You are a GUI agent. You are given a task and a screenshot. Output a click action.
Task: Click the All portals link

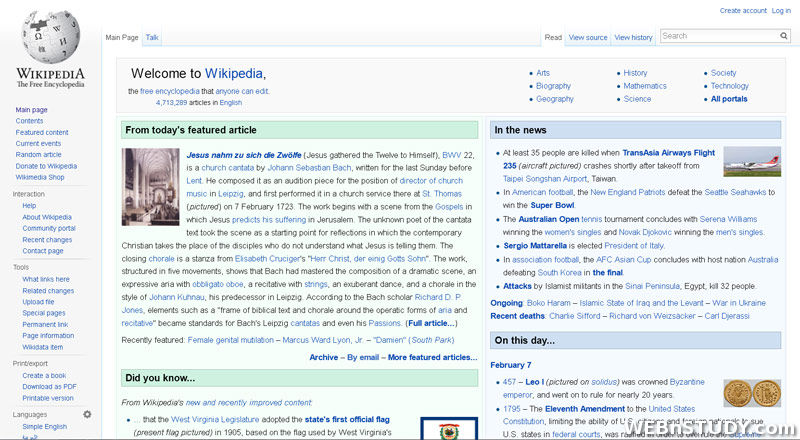pyautogui.click(x=729, y=99)
